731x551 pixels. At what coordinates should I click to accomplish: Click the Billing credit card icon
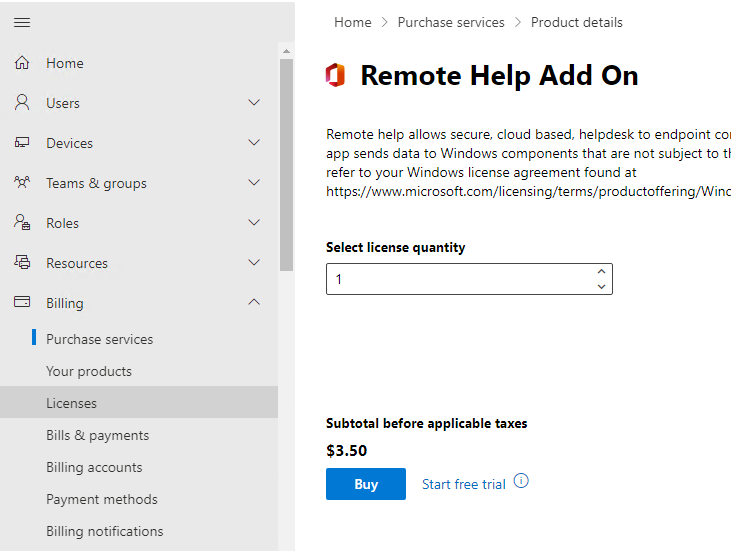22,302
